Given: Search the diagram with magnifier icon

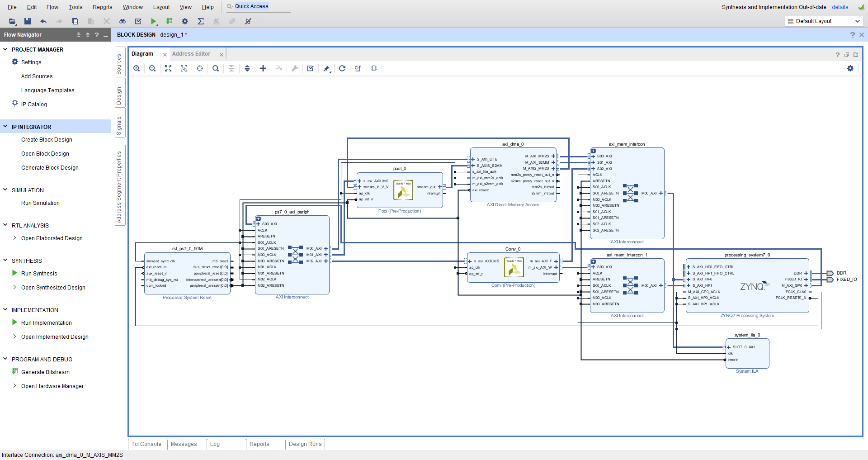Looking at the screenshot, I should click(x=216, y=68).
